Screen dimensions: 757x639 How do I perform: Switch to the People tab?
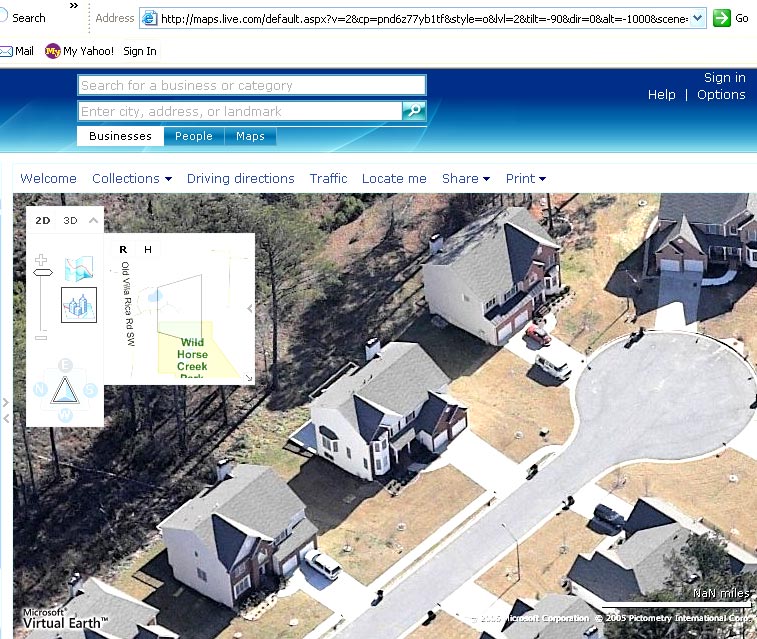point(194,136)
